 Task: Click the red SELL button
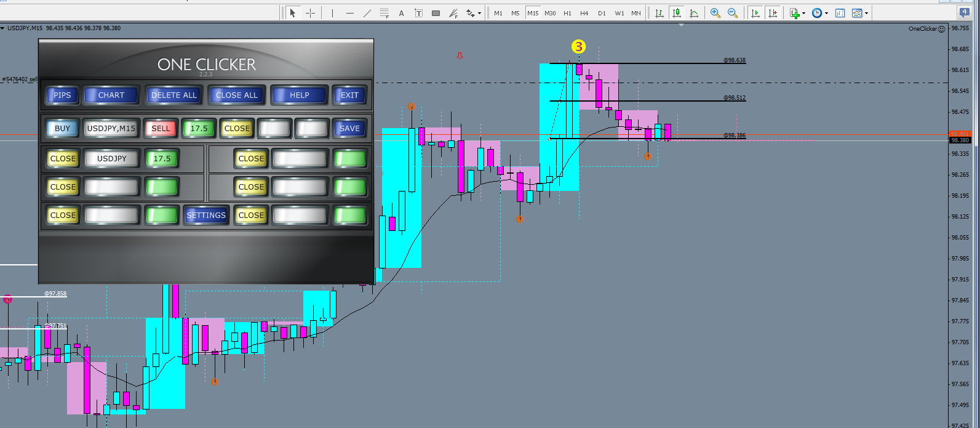click(x=161, y=128)
